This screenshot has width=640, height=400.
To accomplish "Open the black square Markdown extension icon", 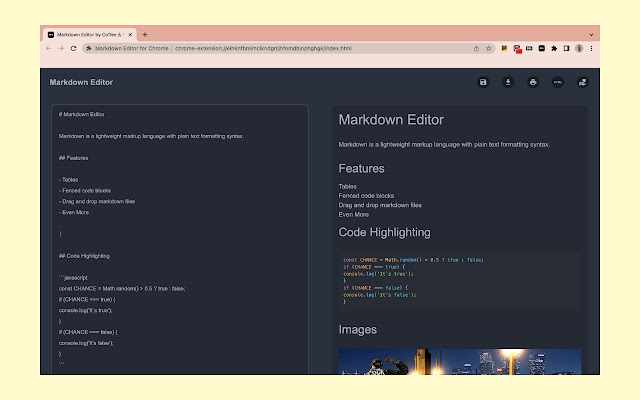I will click(x=542, y=48).
